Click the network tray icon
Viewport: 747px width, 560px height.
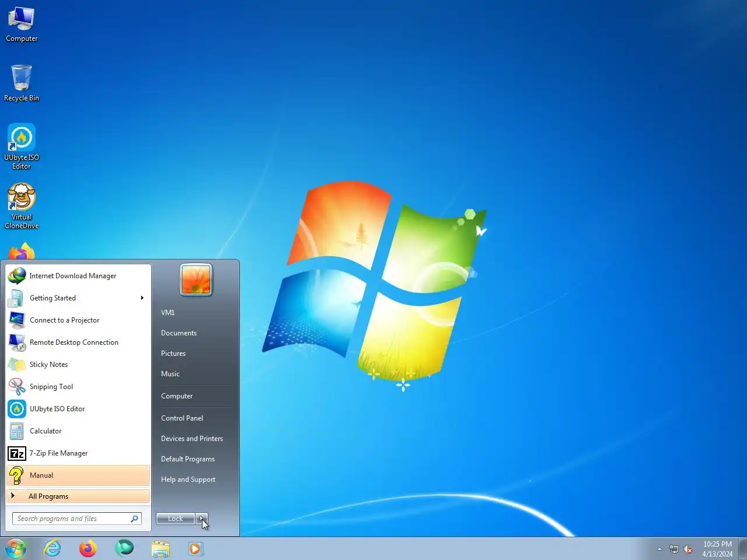click(674, 549)
